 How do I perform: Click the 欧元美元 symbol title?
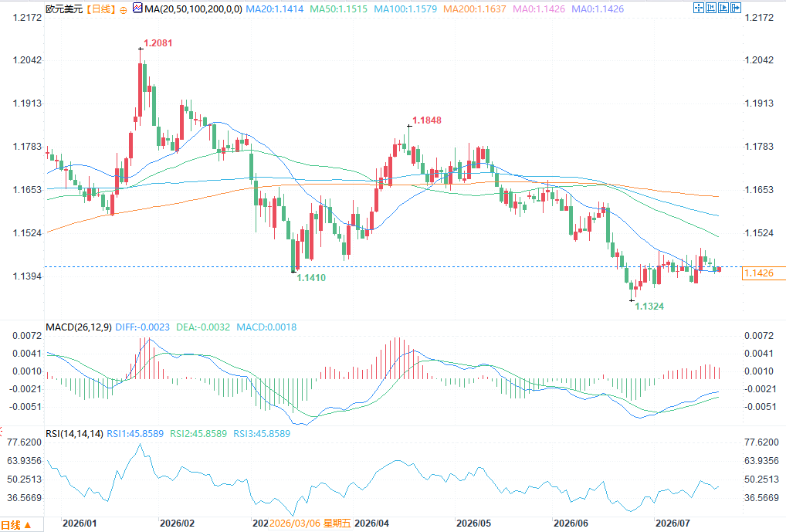[64, 9]
